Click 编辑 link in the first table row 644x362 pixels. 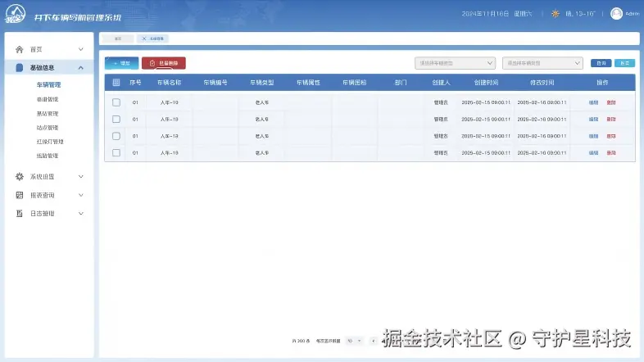coord(593,102)
